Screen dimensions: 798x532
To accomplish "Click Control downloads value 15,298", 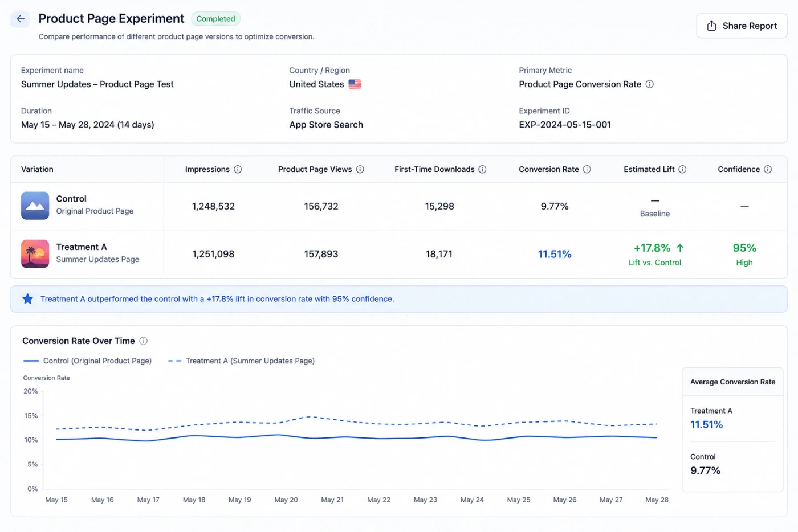I will [x=439, y=206].
